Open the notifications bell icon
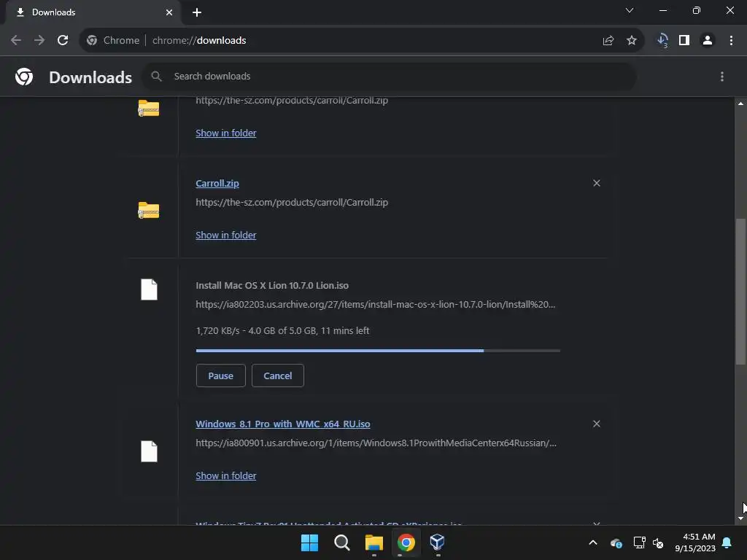This screenshot has height=560, width=747. pos(727,542)
